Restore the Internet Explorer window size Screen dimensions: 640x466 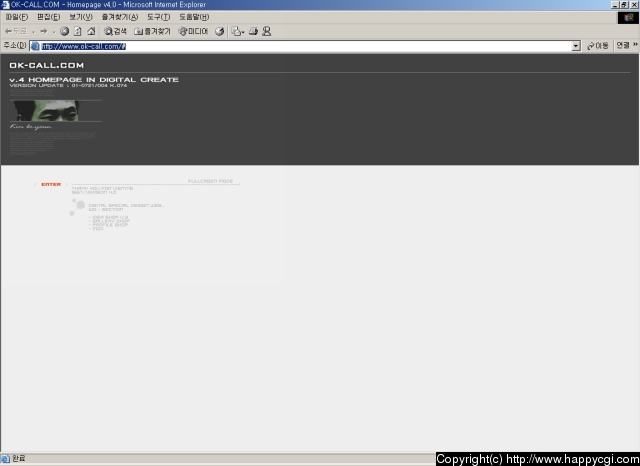click(x=624, y=5)
